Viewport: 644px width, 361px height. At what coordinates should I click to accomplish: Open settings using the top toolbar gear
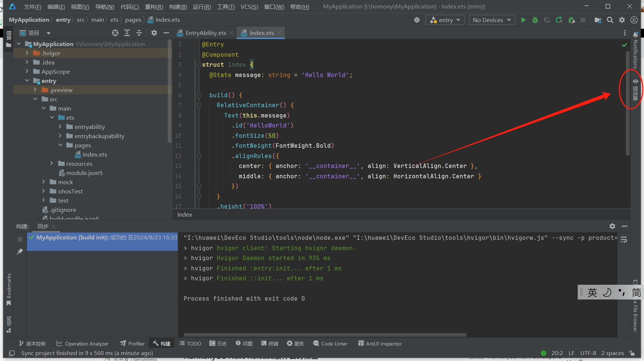[x=622, y=20]
